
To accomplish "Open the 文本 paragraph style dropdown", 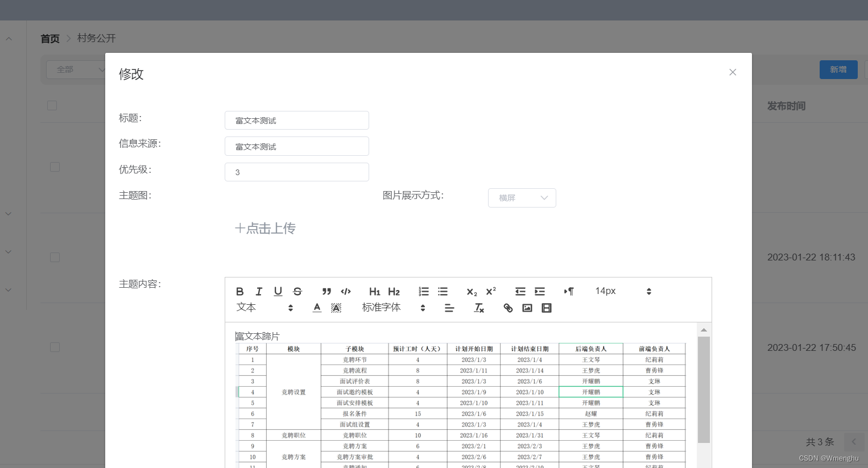I will (264, 308).
